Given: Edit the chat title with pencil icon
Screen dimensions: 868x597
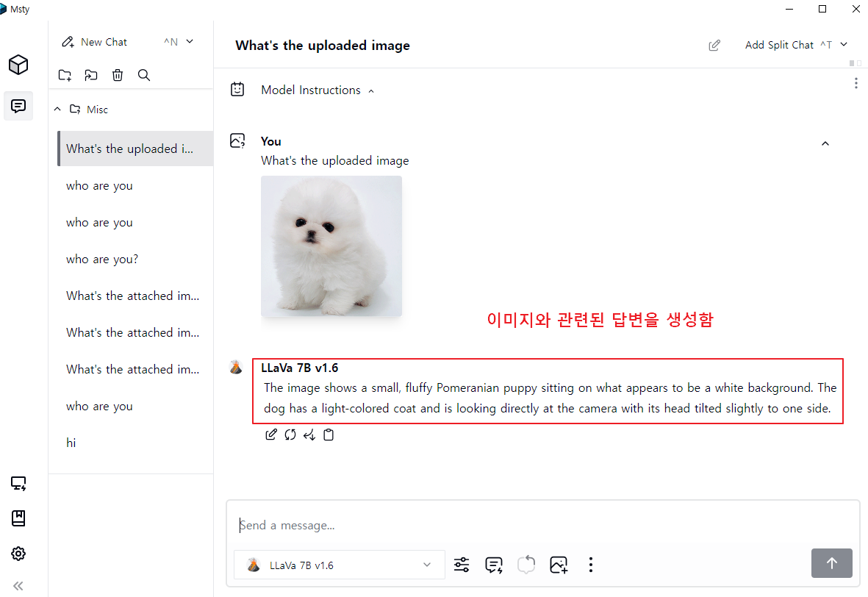Looking at the screenshot, I should tap(714, 46).
